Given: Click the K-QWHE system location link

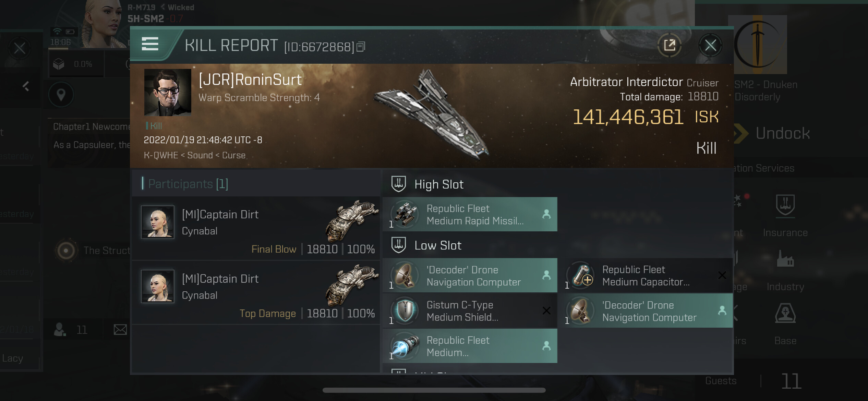Looking at the screenshot, I should 161,155.
